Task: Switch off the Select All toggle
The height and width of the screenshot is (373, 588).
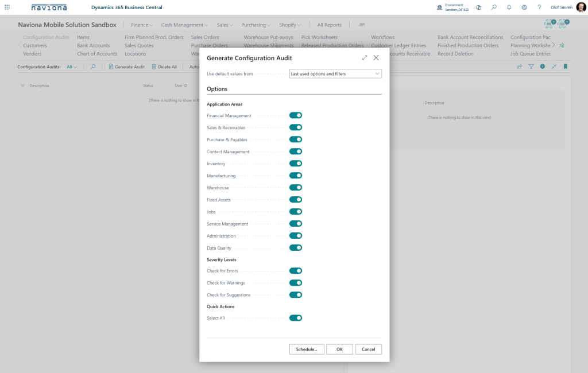Action: (x=296, y=318)
